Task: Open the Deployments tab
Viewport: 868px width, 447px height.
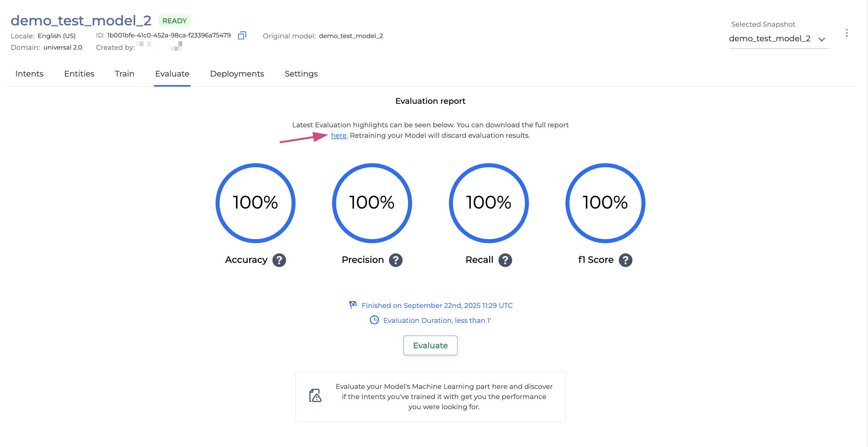Action: click(237, 74)
